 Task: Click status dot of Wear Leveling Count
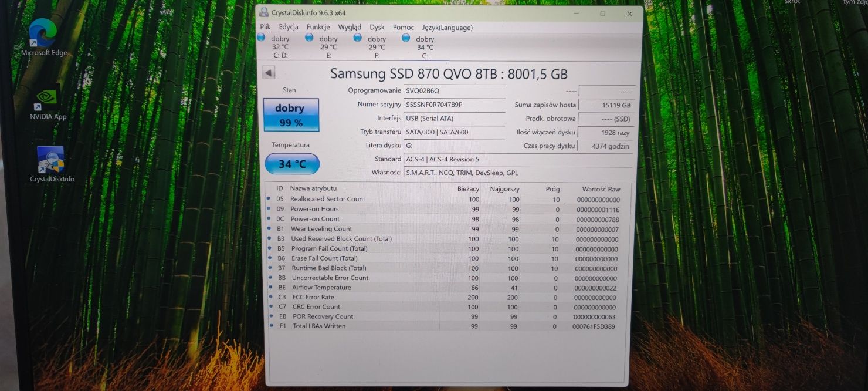point(269,229)
